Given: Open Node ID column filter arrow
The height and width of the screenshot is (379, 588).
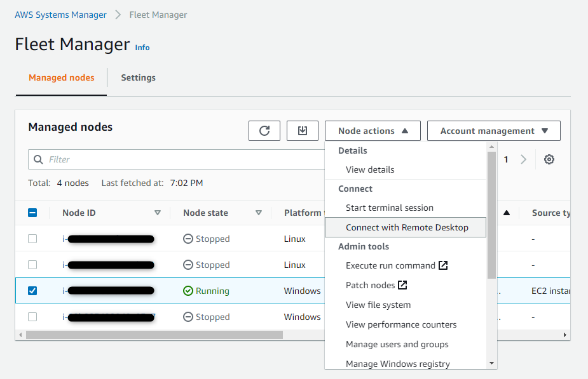Looking at the screenshot, I should pos(158,213).
